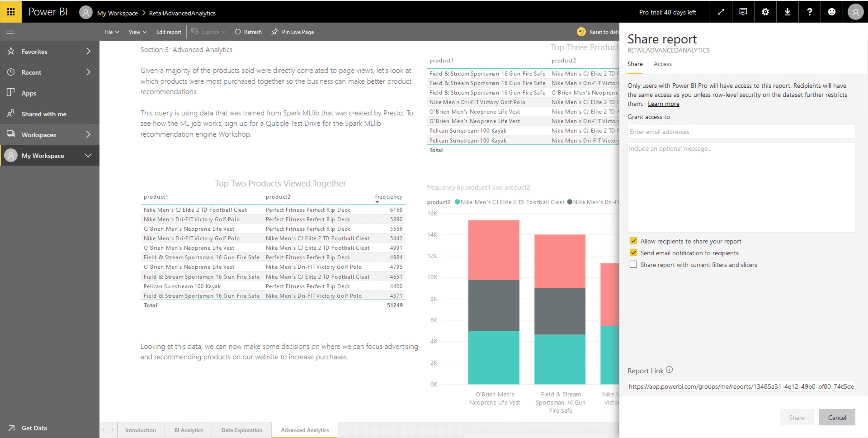Open the help question mark icon
The width and height of the screenshot is (868, 438).
(x=810, y=12)
